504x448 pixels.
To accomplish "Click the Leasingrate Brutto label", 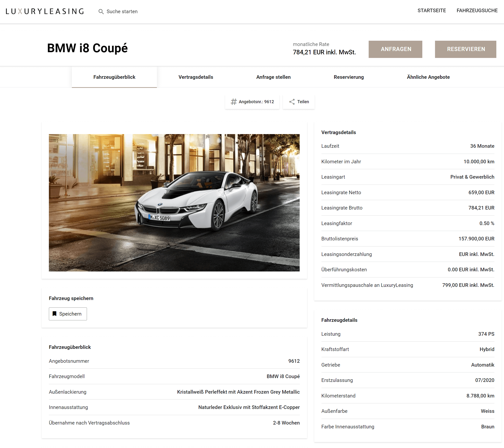I will click(342, 208).
